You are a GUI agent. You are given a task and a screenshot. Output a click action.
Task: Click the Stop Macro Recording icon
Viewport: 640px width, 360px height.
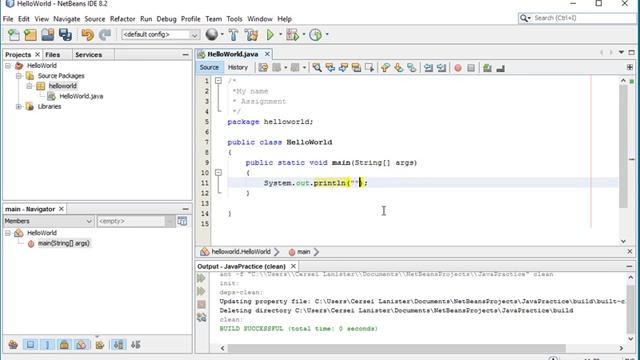(471, 68)
